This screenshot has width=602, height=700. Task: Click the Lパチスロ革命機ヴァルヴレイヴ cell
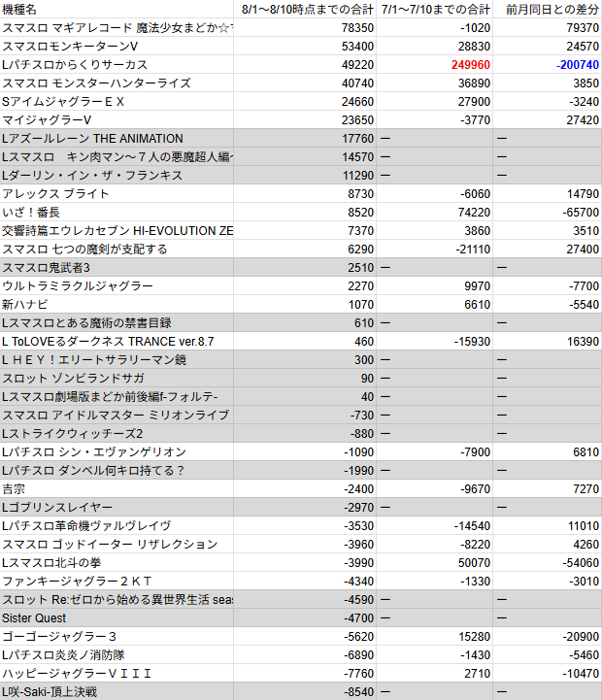(x=117, y=526)
